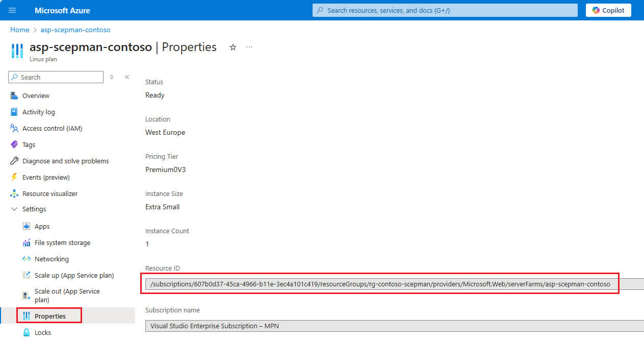Click the global search resources box
This screenshot has height=341, width=644.
click(x=445, y=10)
